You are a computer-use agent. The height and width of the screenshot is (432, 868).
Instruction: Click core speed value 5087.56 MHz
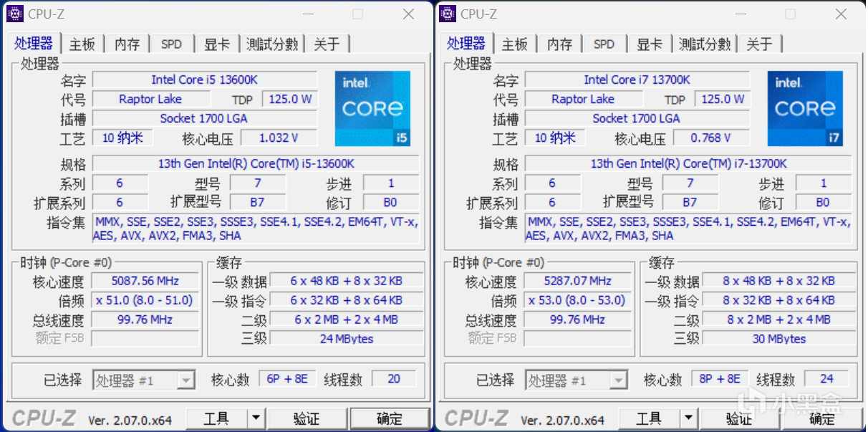pos(145,281)
